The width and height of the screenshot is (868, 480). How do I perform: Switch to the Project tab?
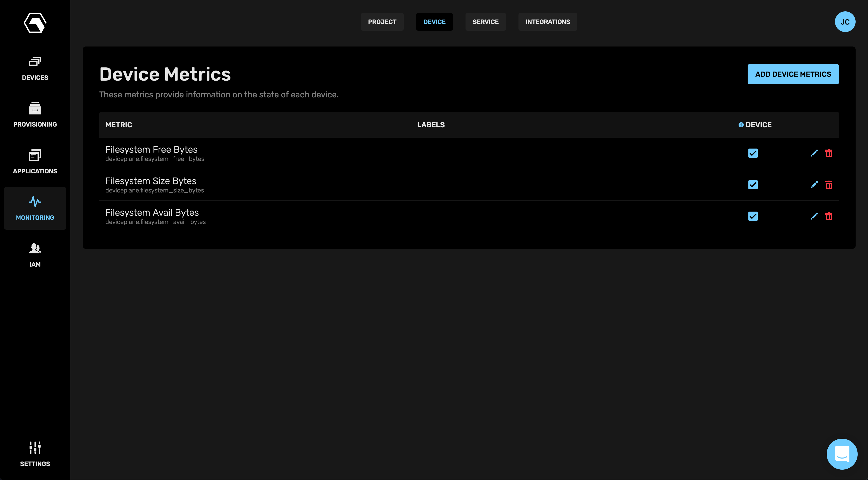pos(382,22)
